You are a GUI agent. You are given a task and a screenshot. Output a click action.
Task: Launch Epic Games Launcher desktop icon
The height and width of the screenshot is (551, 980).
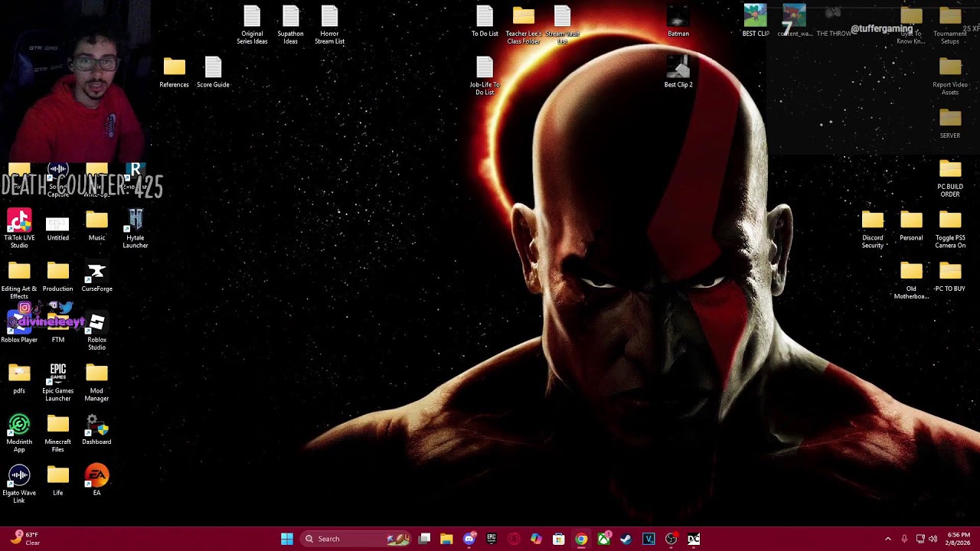(57, 382)
